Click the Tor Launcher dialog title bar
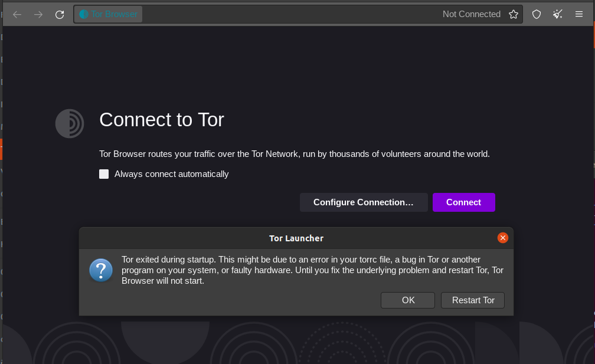The width and height of the screenshot is (595, 364). point(296,238)
